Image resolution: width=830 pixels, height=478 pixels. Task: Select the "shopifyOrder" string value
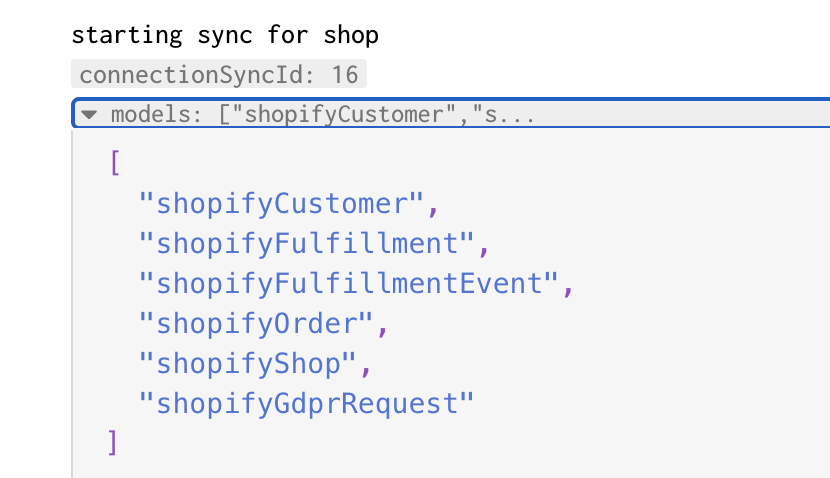[256, 323]
